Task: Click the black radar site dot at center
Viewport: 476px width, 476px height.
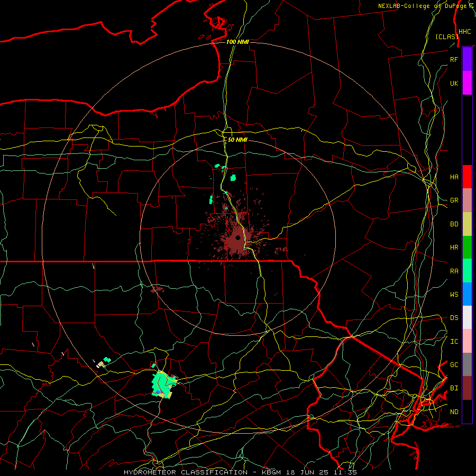Action: (238, 237)
